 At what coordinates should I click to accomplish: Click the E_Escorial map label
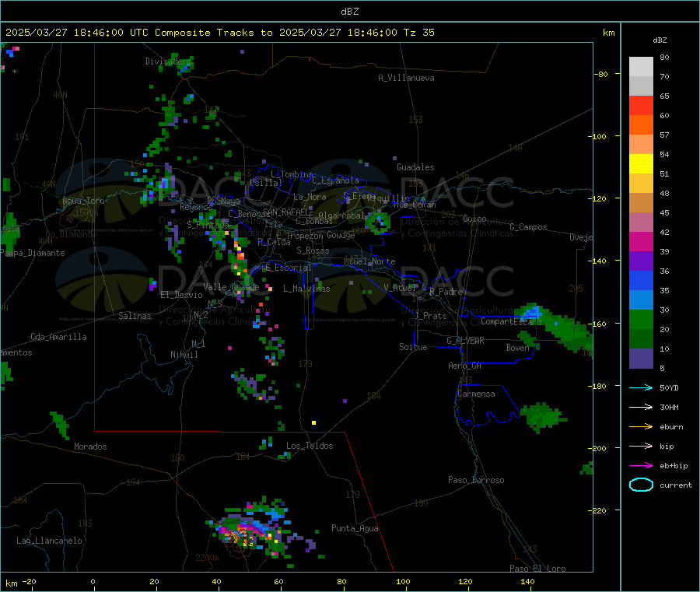tap(288, 268)
